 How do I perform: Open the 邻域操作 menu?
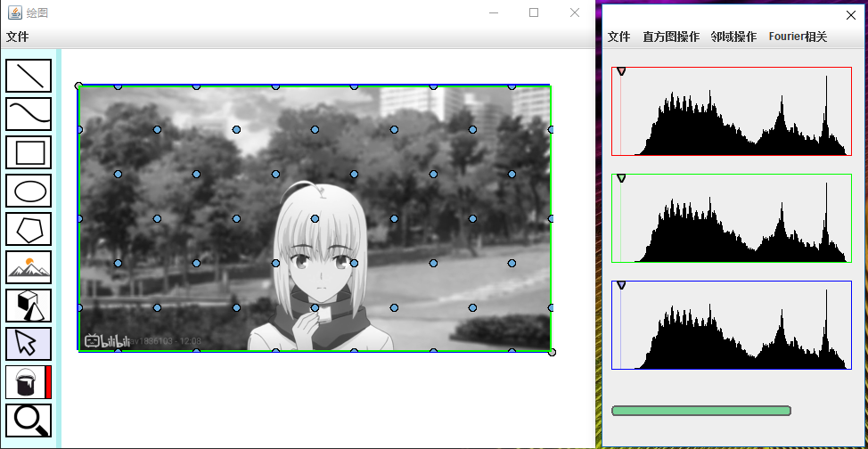click(733, 37)
